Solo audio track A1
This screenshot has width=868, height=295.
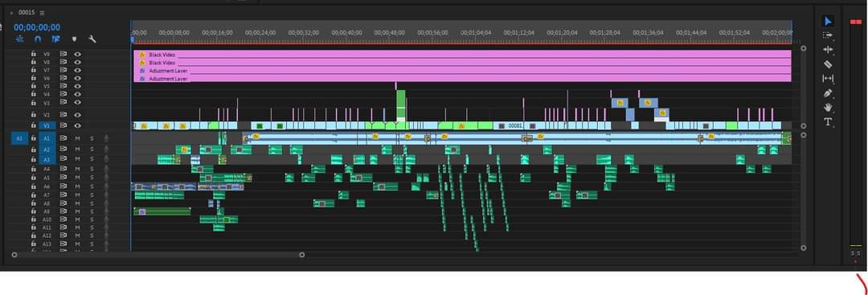[92, 137]
